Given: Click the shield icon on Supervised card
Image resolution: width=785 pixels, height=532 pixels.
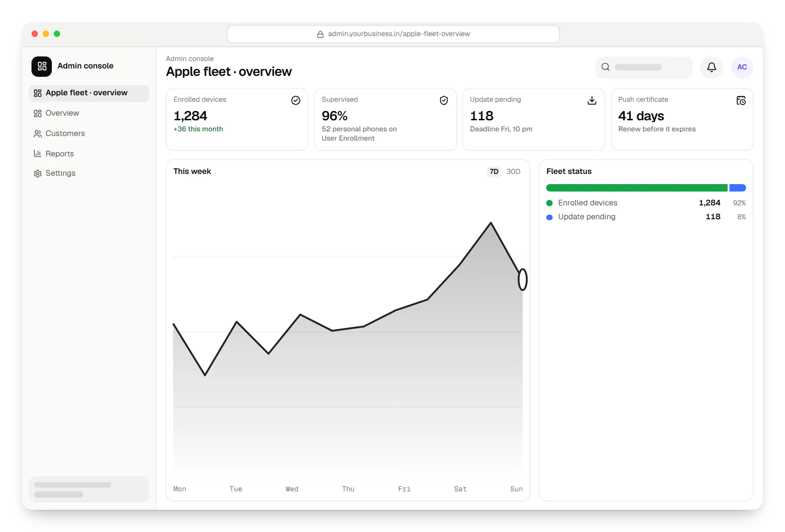Looking at the screenshot, I should (444, 100).
